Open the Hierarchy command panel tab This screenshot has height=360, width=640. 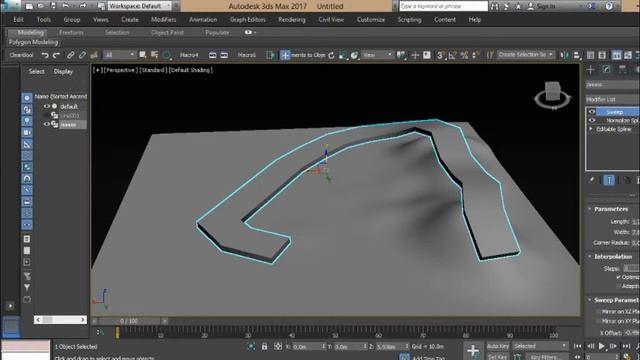click(622, 70)
